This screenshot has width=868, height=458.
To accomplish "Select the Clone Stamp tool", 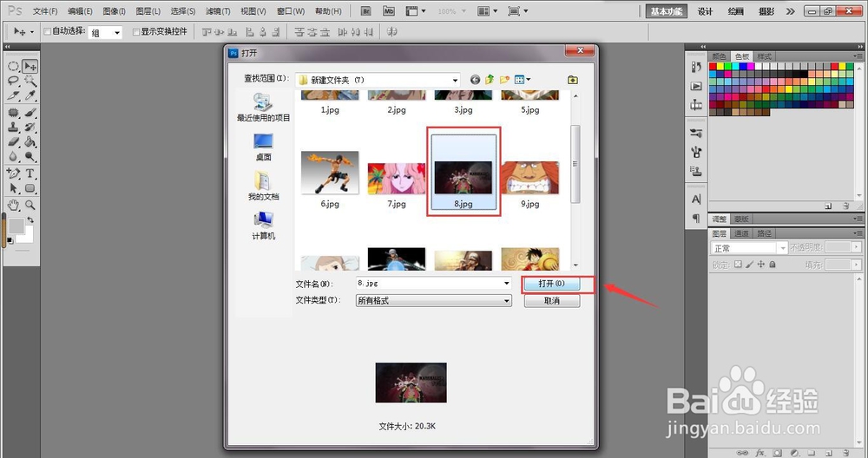I will (x=13, y=127).
